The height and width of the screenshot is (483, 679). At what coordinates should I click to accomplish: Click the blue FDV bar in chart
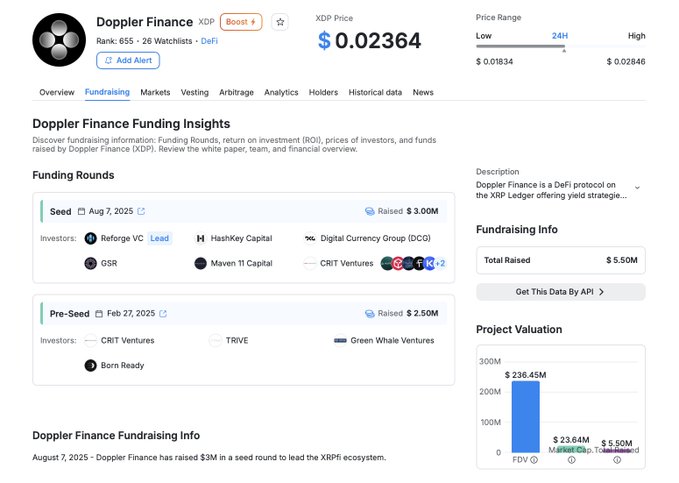pos(525,417)
